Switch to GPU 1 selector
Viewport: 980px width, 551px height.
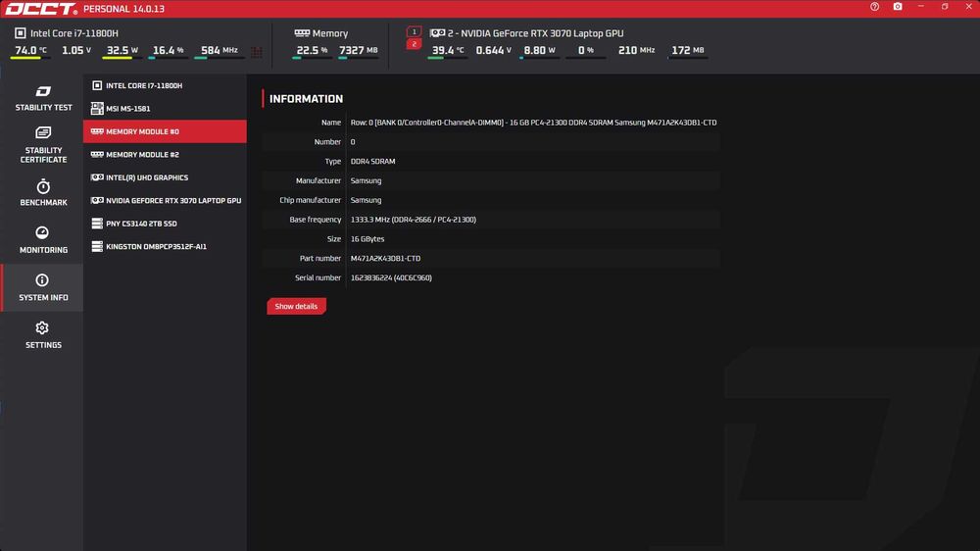[x=414, y=32]
